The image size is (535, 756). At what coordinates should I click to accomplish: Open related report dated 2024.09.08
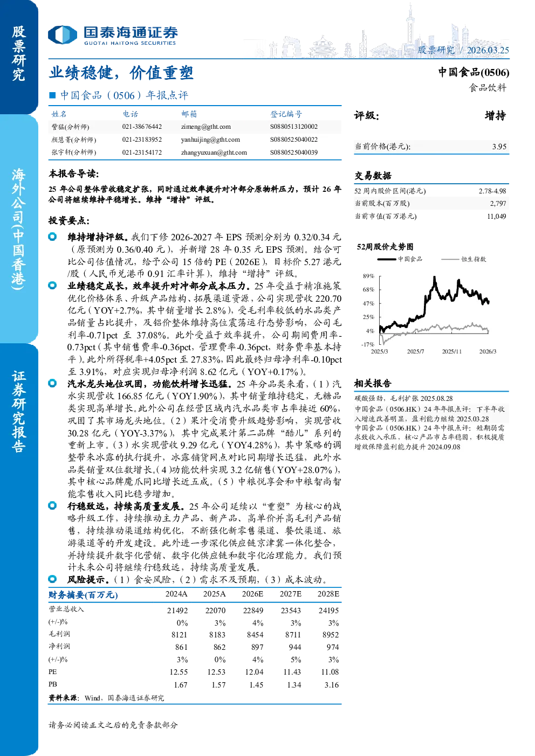coord(430,437)
